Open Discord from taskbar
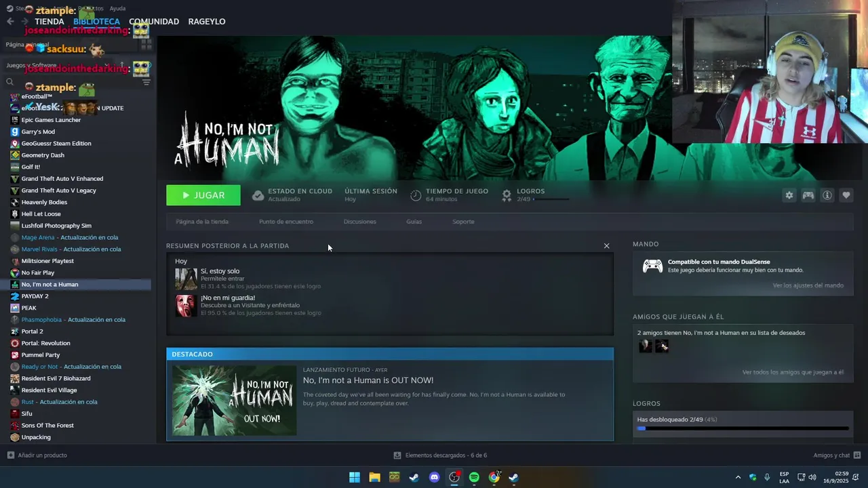 click(x=434, y=477)
